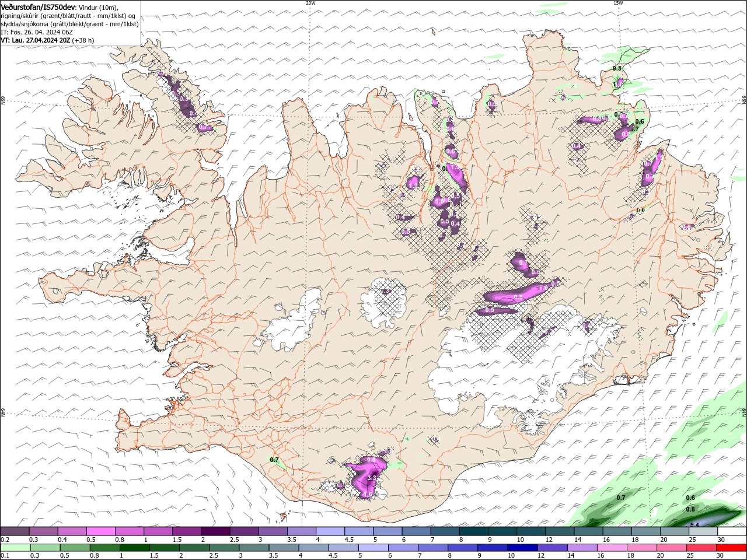
Task: Click the 'rigning/skúrir' legend description line
Action: click(x=68, y=16)
